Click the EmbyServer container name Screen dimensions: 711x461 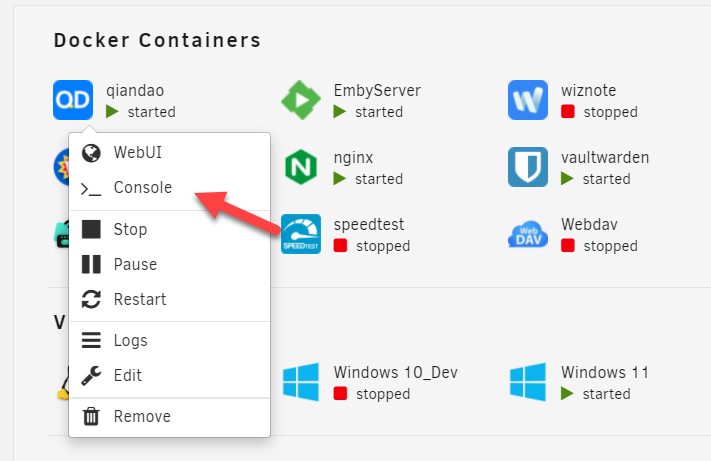377,91
